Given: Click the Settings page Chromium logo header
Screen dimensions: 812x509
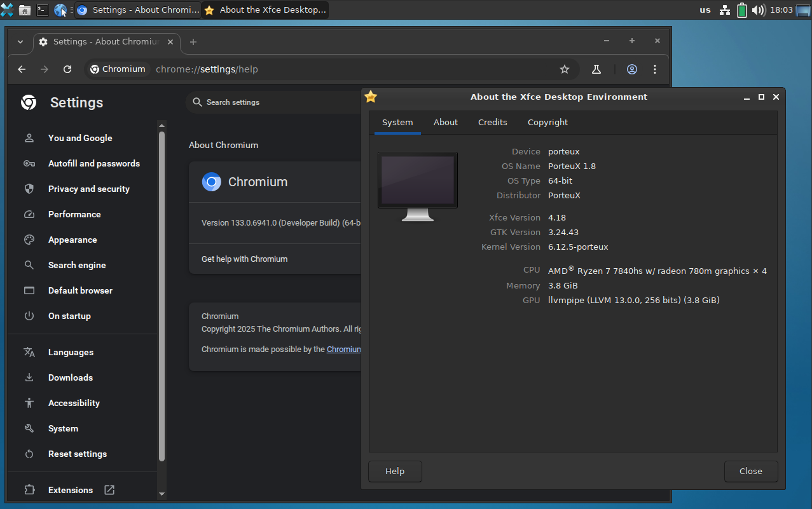Looking at the screenshot, I should tap(29, 102).
